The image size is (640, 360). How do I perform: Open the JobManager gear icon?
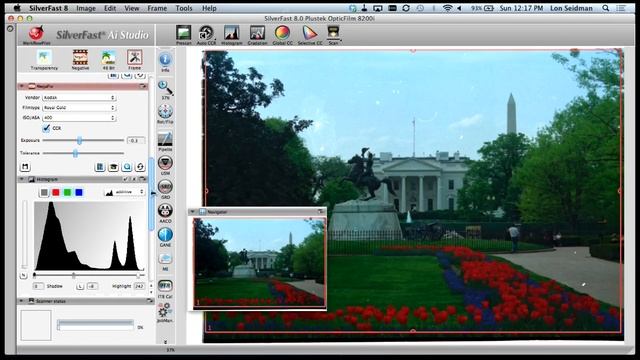pos(164,312)
